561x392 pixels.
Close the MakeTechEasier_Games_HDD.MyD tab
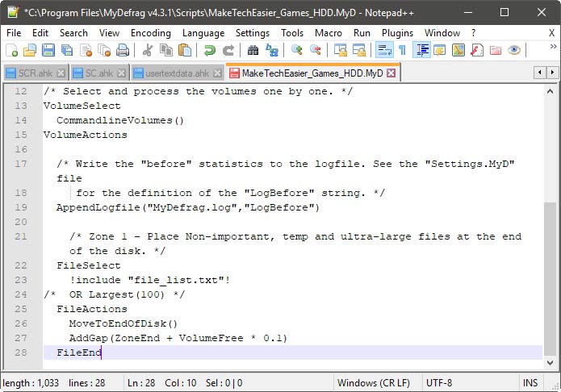(391, 73)
